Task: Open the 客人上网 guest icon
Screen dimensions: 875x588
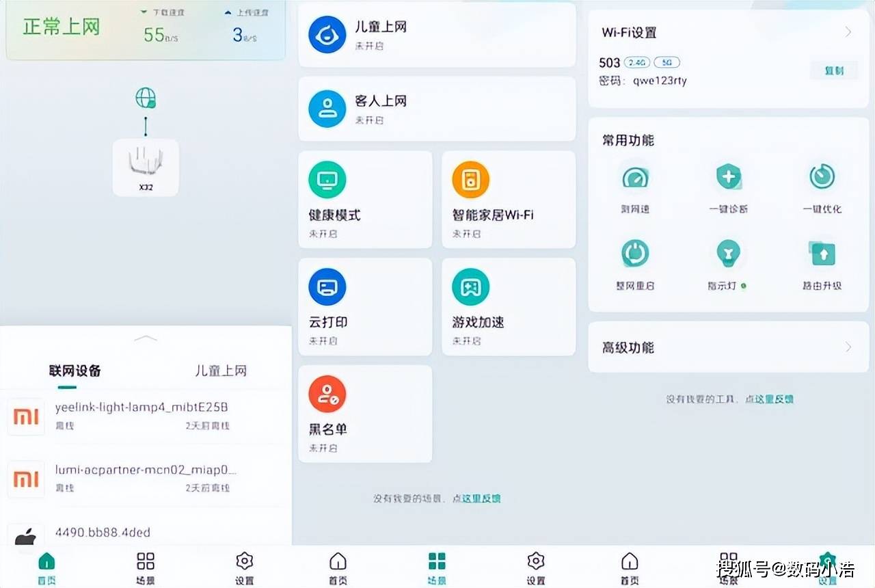Action: pyautogui.click(x=327, y=109)
